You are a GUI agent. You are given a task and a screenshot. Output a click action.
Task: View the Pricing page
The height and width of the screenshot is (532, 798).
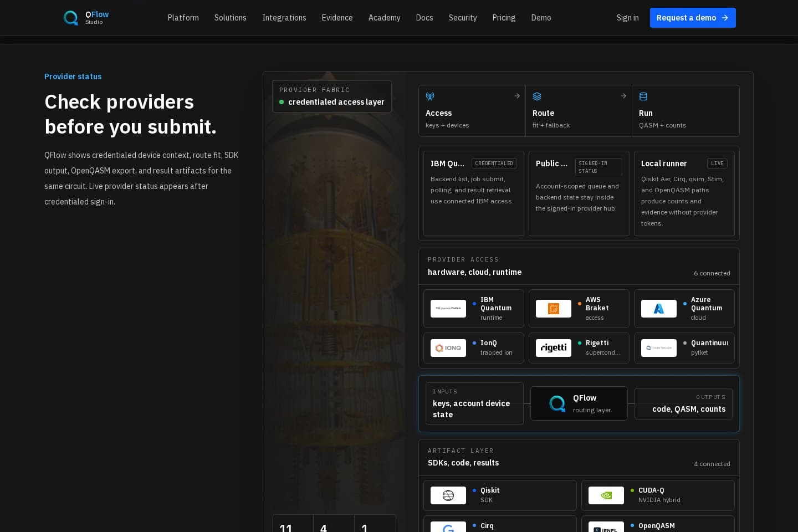[x=504, y=18]
